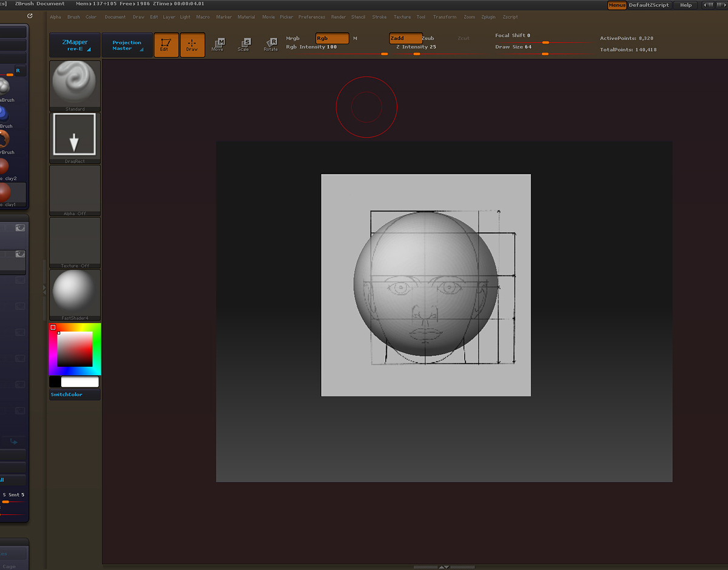Collapse left tray using divider arrow
Viewport: 728px width, 570px height.
tap(44, 290)
